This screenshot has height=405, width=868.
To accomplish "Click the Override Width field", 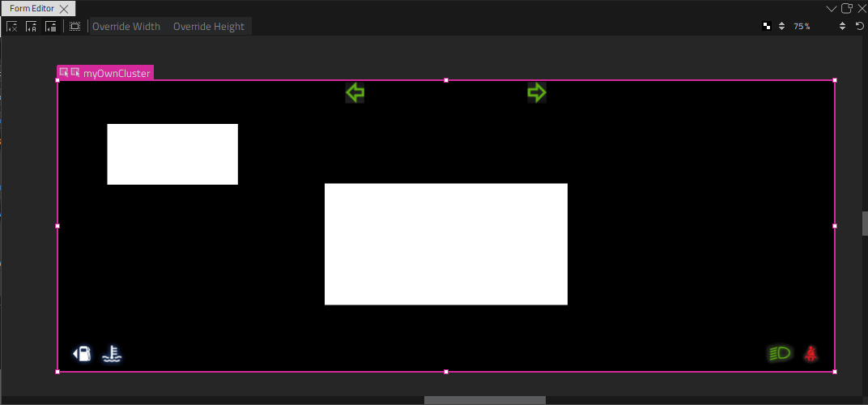I will coord(126,27).
